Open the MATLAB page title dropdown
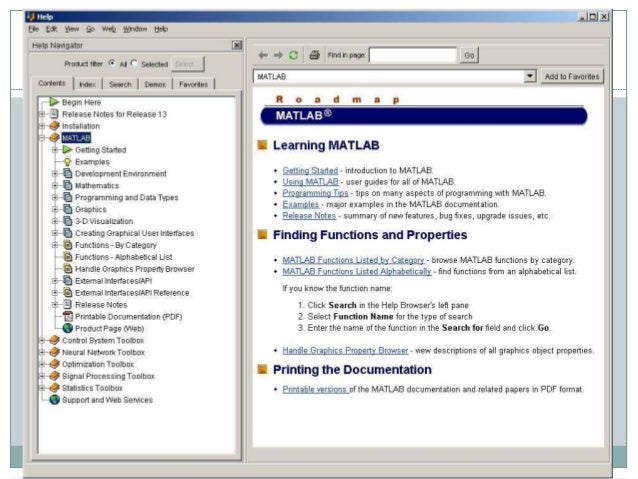Screen dimensions: 638x479 [529, 76]
